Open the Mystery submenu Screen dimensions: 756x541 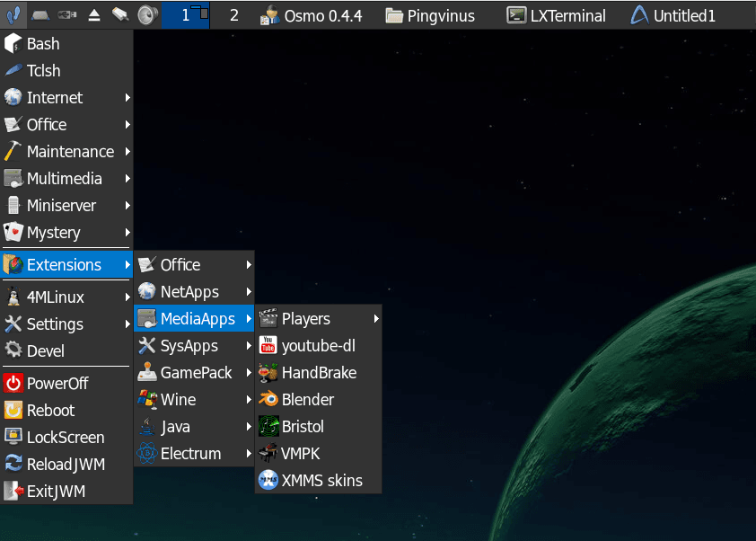[66, 233]
